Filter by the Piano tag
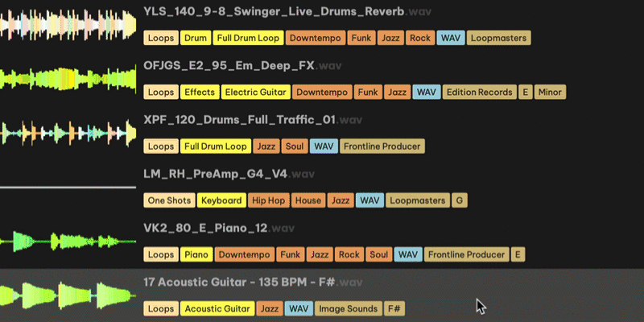644x322 pixels. click(196, 254)
